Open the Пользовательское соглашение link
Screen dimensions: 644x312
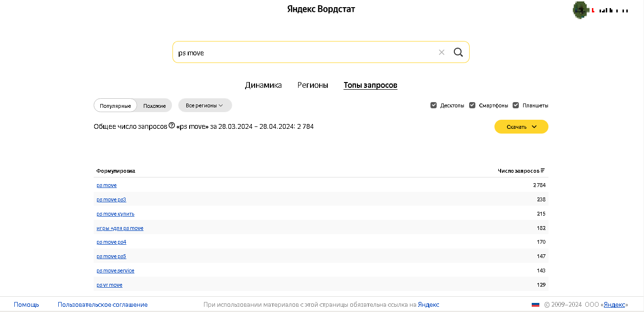pos(103,304)
